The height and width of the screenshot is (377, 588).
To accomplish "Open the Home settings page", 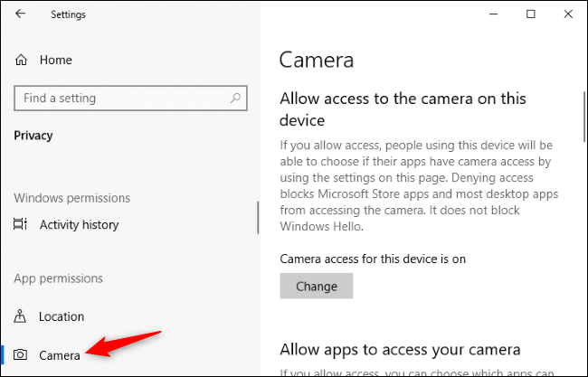I will click(x=55, y=60).
